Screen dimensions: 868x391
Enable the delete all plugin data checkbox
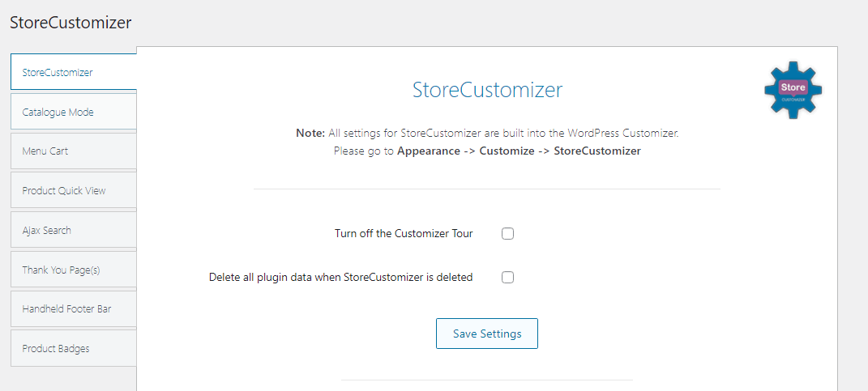point(508,278)
